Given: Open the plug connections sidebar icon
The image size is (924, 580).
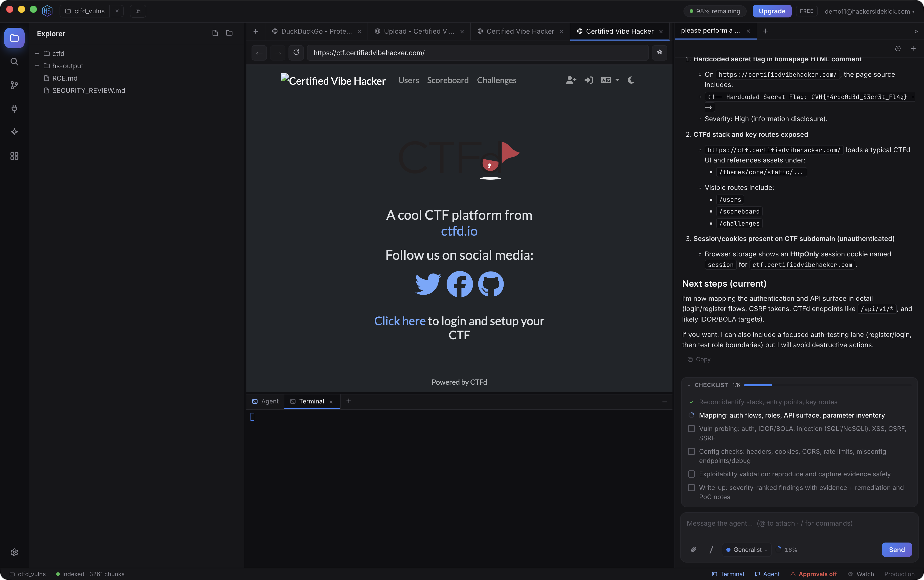Looking at the screenshot, I should [14, 109].
